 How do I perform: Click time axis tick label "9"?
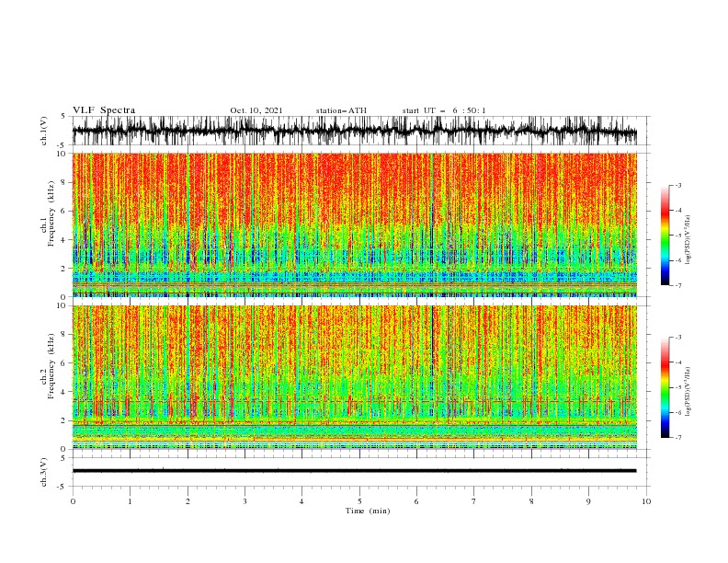588,501
